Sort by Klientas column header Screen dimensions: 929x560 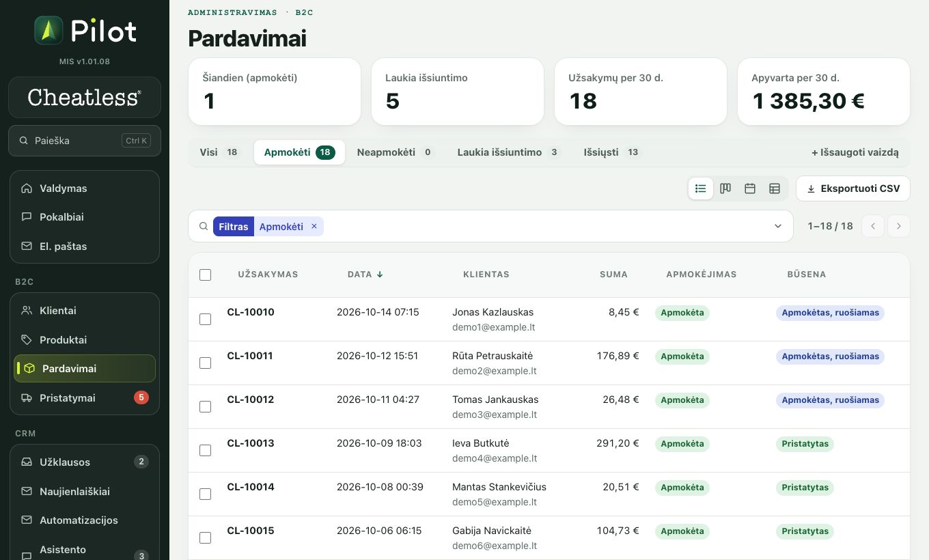tap(486, 275)
